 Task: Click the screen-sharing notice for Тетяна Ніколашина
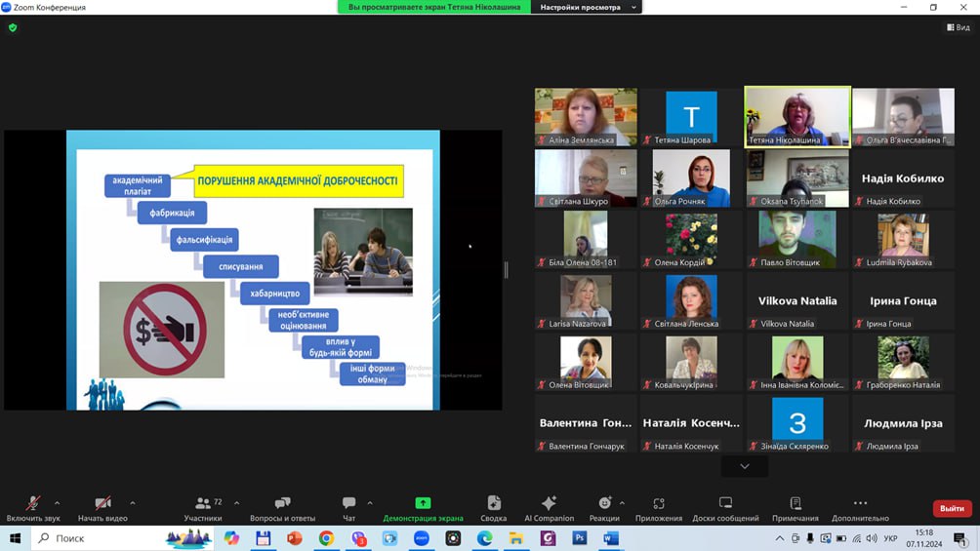click(433, 7)
